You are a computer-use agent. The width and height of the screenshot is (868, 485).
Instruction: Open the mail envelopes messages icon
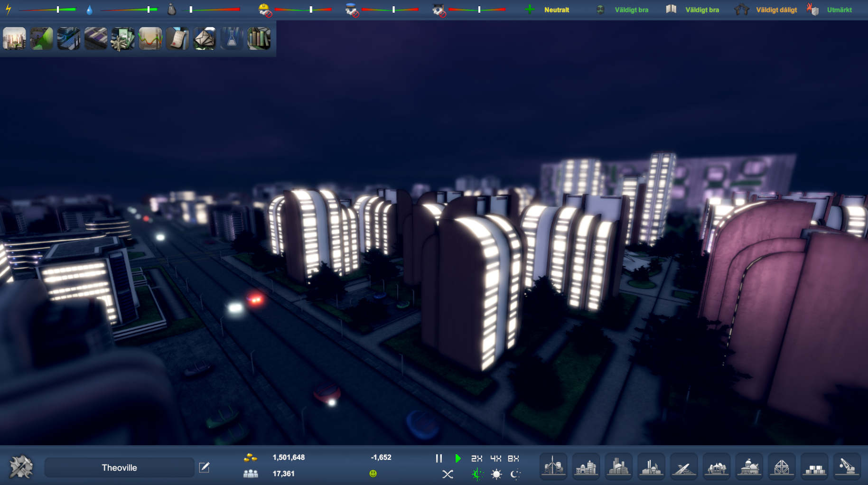pyautogui.click(x=205, y=38)
